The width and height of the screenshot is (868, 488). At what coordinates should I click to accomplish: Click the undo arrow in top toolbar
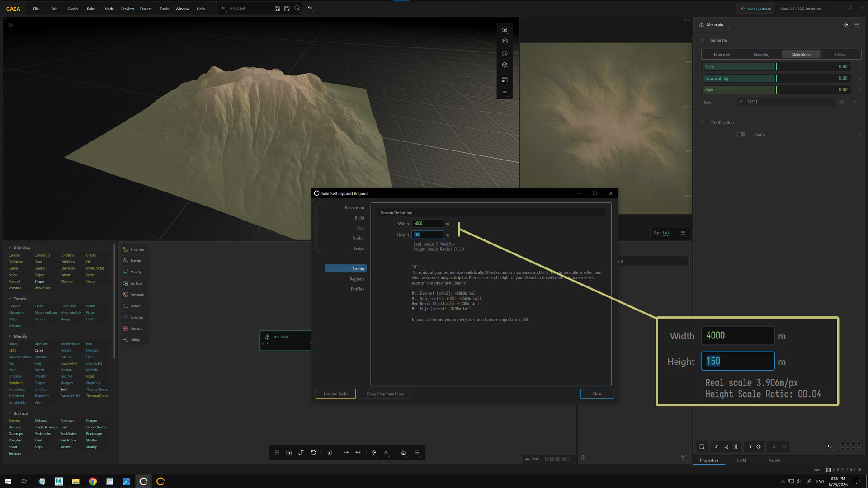tap(310, 8)
